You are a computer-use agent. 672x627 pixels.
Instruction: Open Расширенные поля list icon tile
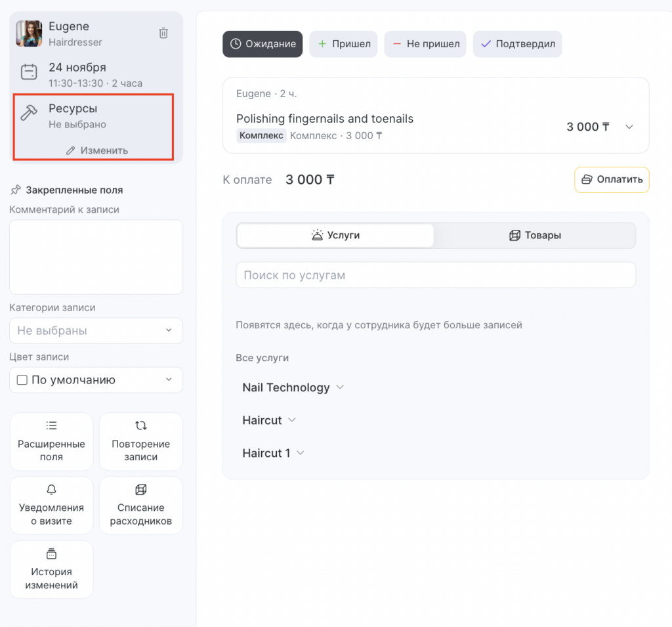(51, 441)
